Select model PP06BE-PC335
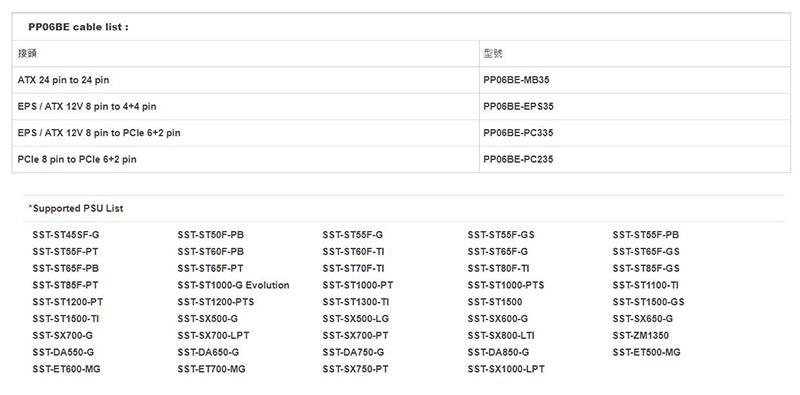This screenshot has width=800, height=395. [518, 133]
